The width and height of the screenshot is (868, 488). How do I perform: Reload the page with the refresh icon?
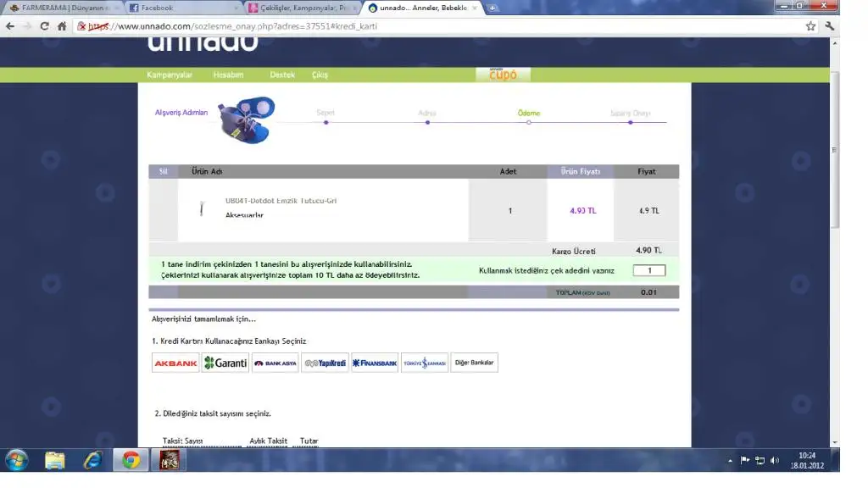tap(44, 26)
